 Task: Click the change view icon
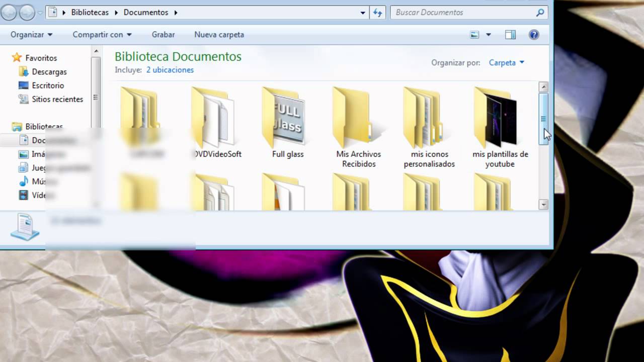coord(474,35)
